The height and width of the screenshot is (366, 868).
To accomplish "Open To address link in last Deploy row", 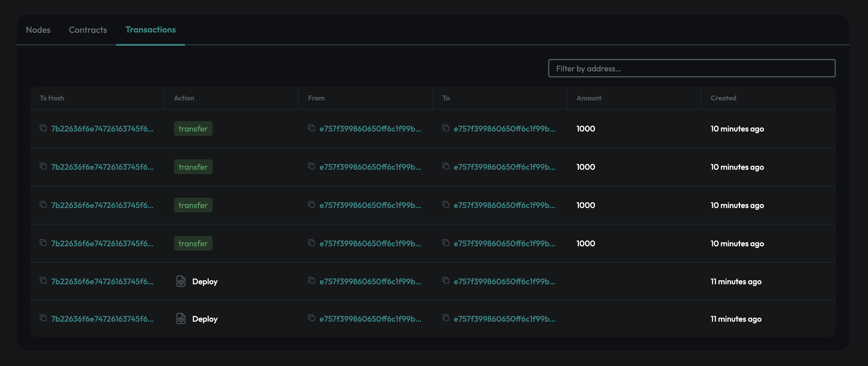I will 504,319.
